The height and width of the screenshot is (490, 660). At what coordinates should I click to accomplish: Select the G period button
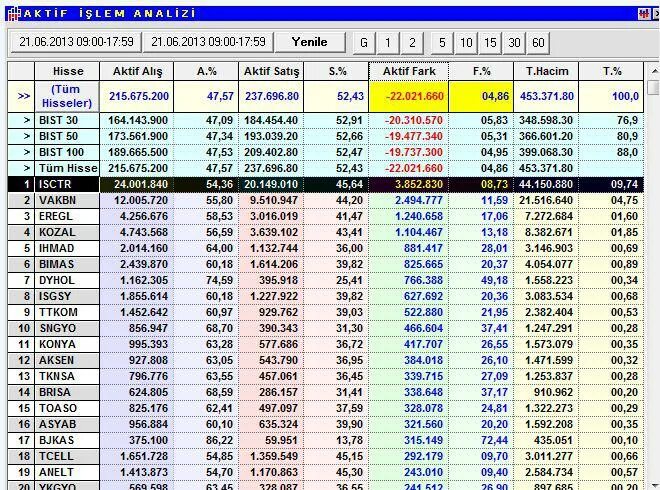(x=364, y=43)
